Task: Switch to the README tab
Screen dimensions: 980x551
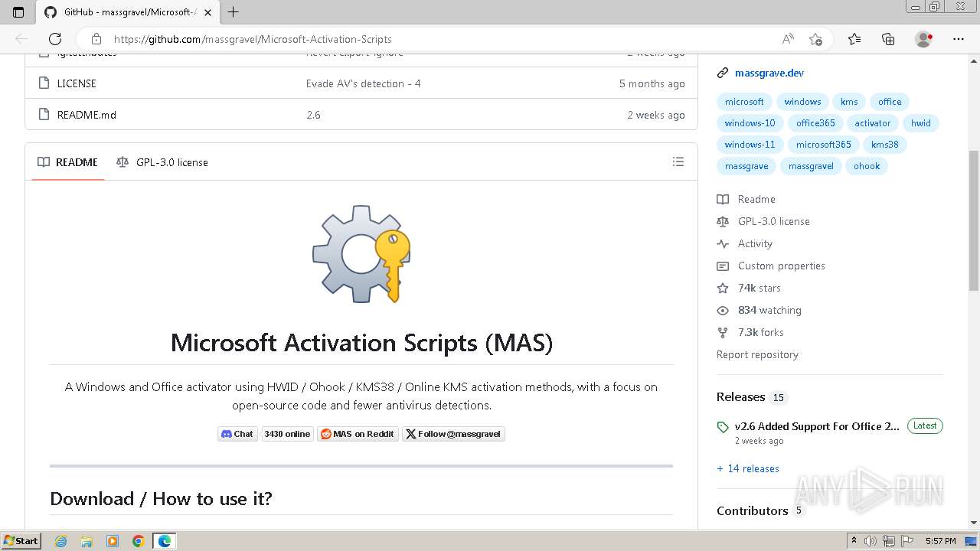Action: [x=68, y=162]
